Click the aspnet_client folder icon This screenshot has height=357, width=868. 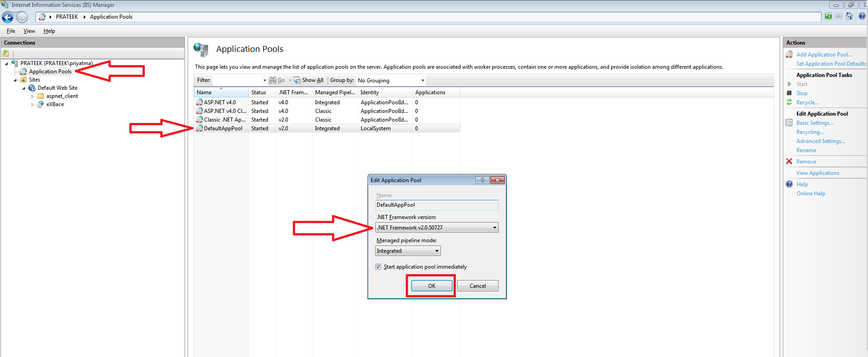[x=41, y=96]
